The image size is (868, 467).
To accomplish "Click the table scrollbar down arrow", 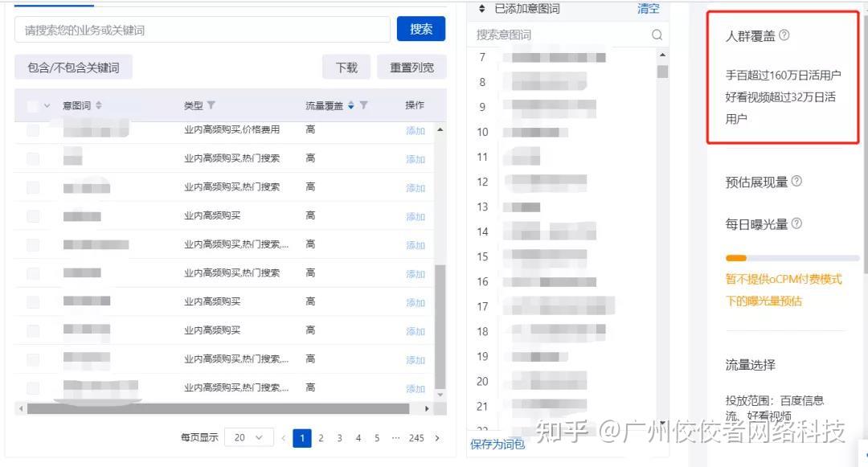I will [x=440, y=395].
